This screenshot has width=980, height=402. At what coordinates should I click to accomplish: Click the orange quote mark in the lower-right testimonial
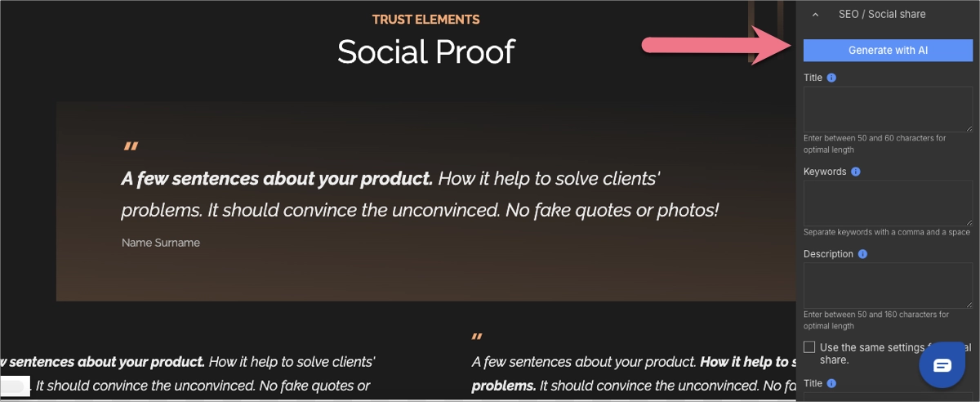pos(478,337)
